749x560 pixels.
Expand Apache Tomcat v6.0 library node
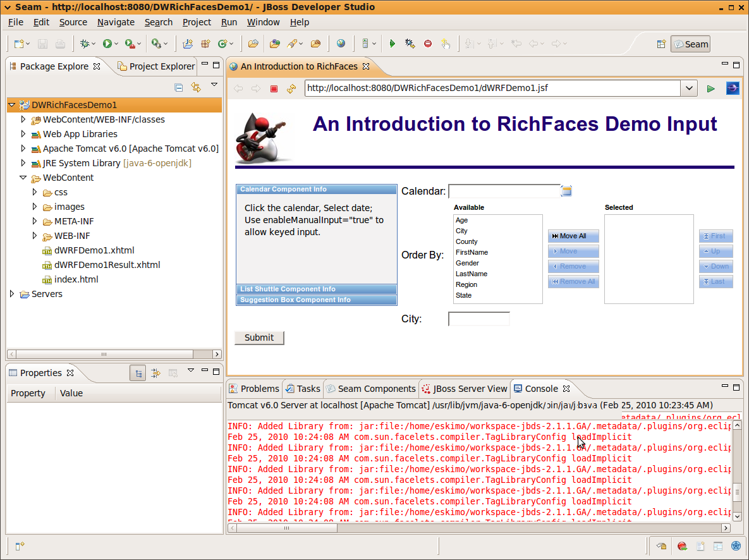tap(23, 149)
